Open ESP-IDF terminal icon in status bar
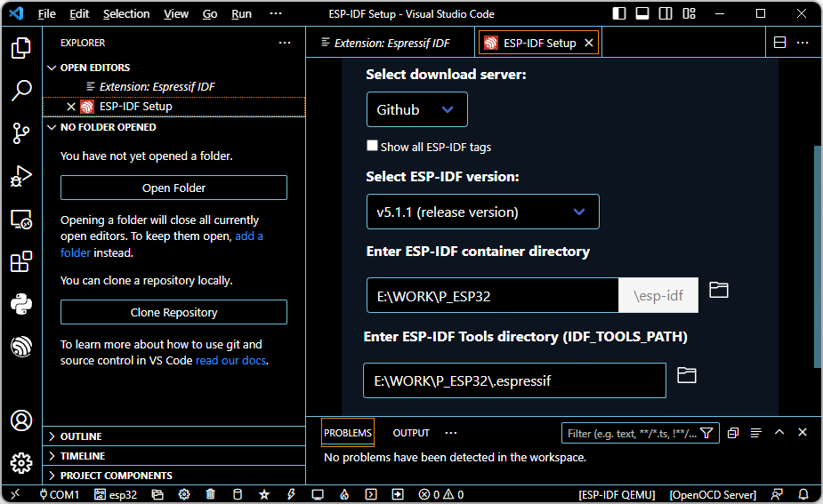The height and width of the screenshot is (504, 823). coord(371,494)
